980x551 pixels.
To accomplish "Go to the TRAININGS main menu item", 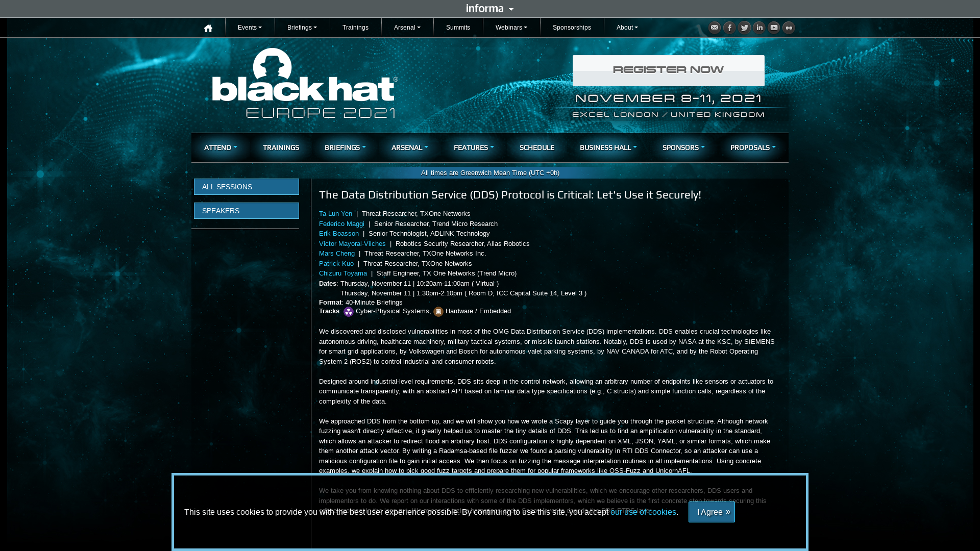I will (x=281, y=147).
